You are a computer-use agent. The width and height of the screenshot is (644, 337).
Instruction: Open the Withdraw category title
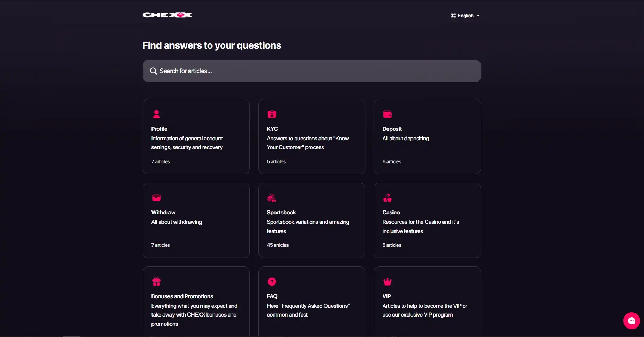point(163,213)
